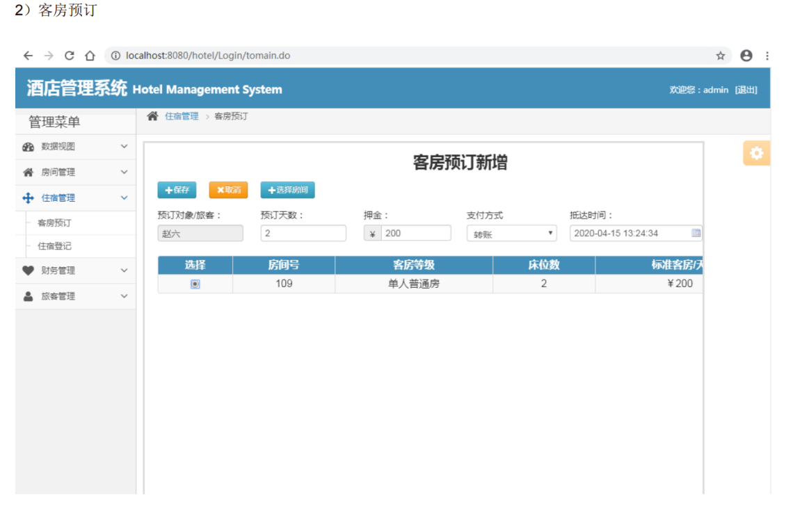Expand the 数据视图 menu chevron

(124, 147)
